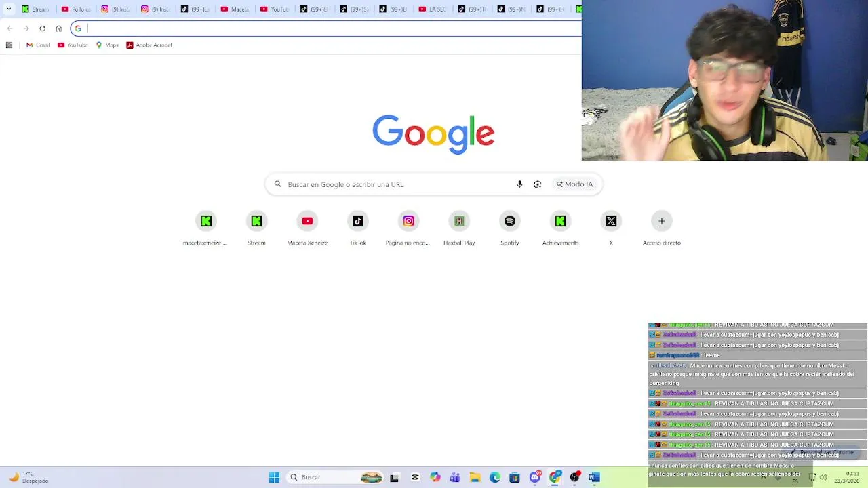Open Task View from the taskbar
This screenshot has width=868, height=488.
[x=394, y=477]
